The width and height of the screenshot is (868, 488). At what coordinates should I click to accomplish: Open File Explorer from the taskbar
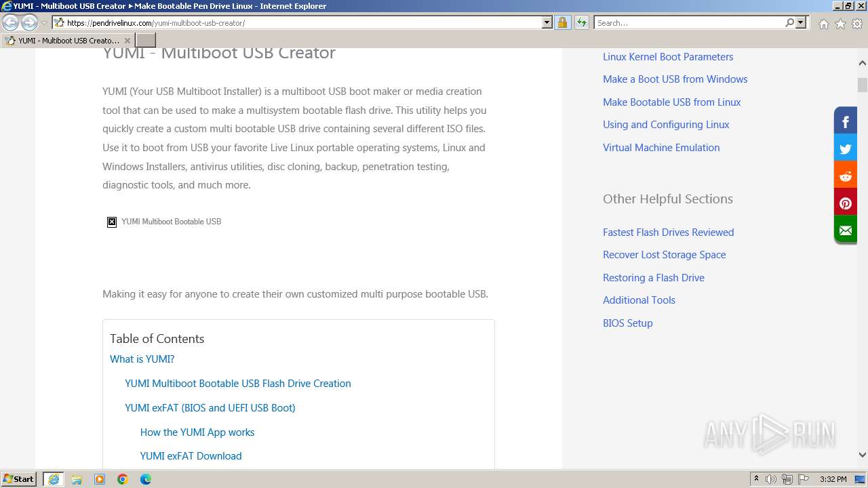tap(77, 479)
